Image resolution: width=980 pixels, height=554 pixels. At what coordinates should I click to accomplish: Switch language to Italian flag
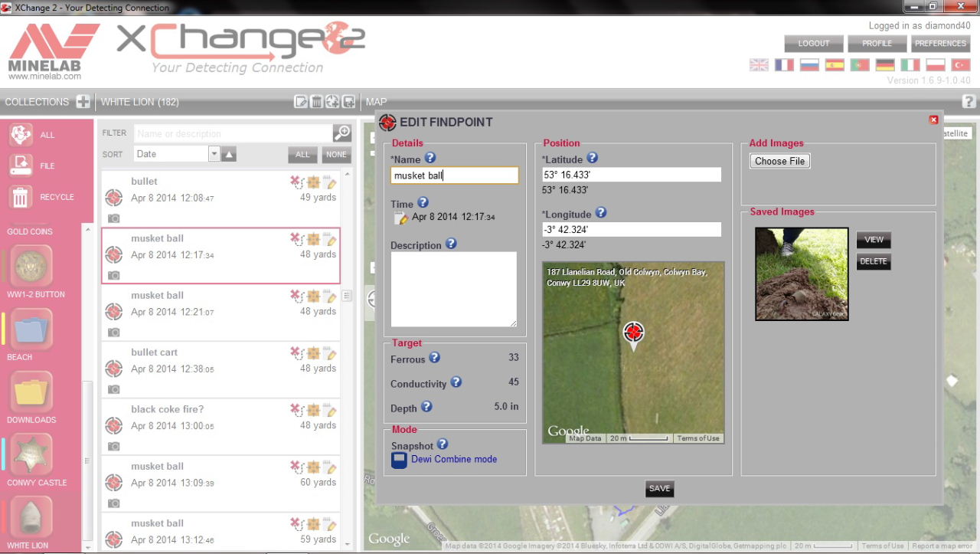(910, 65)
